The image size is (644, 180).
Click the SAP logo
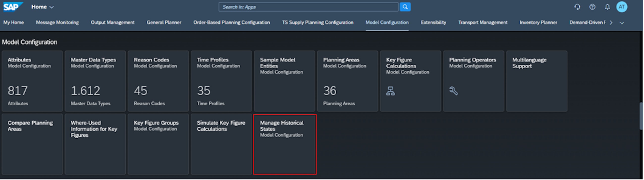(13, 7)
